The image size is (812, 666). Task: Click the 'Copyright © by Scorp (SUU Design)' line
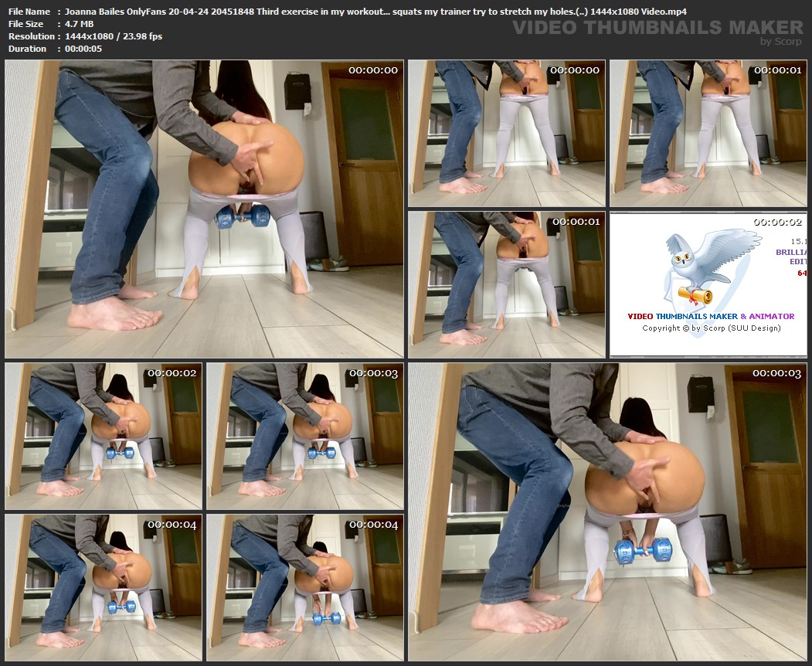pos(711,328)
